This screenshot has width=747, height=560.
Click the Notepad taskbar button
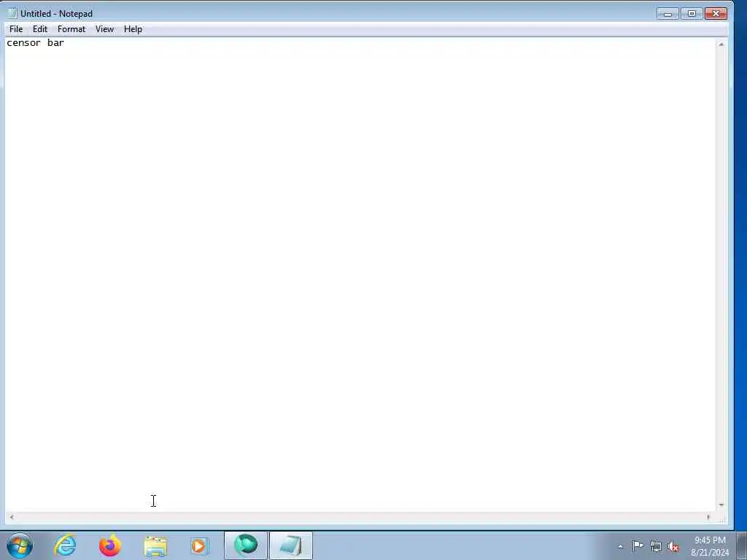(290, 545)
